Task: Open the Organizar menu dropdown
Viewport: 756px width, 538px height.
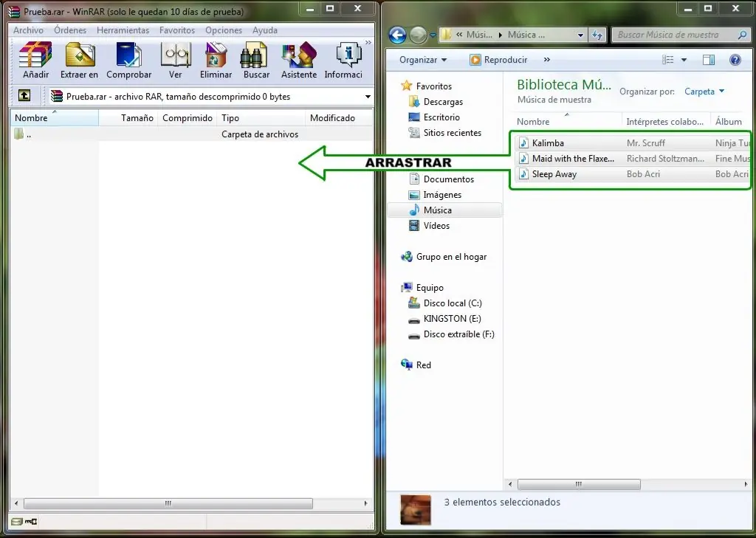Action: click(423, 60)
